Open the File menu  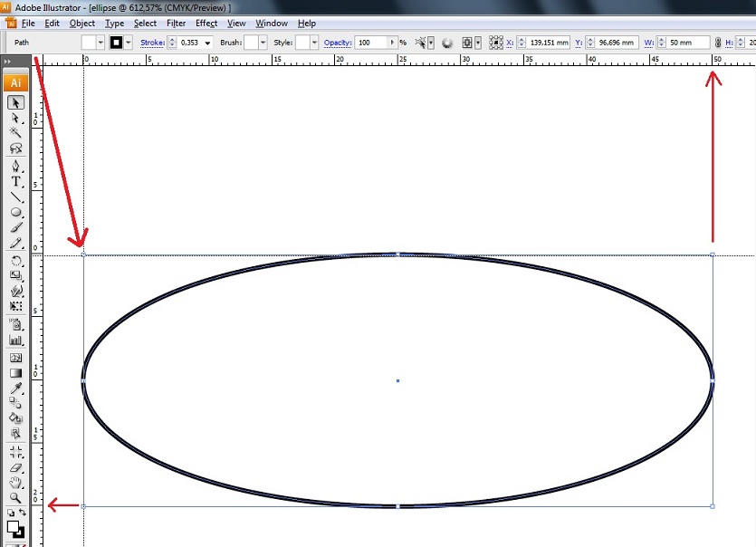28,24
